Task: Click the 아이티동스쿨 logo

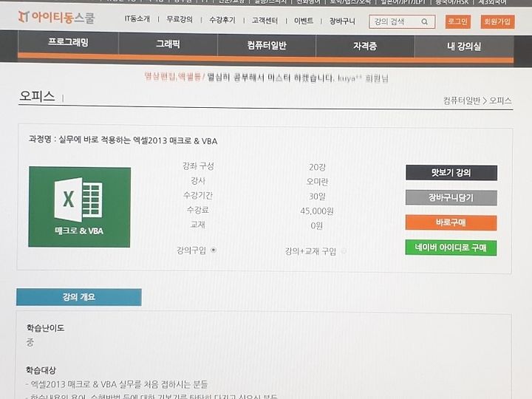Action: pos(56,17)
